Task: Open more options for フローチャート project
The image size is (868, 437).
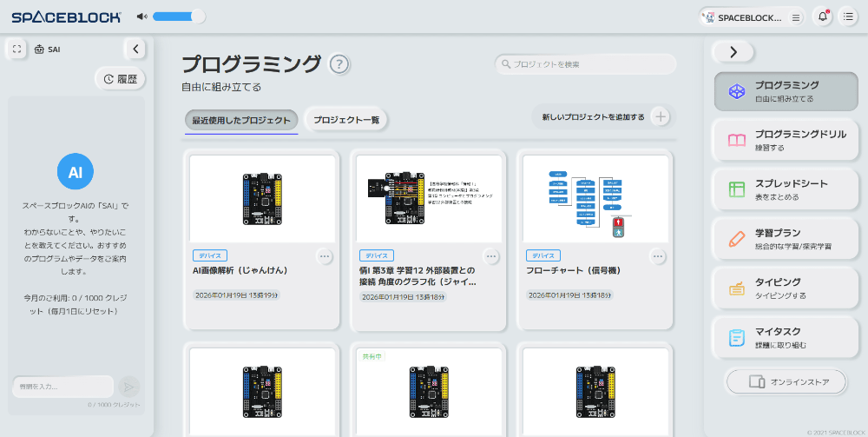Action: point(658,256)
